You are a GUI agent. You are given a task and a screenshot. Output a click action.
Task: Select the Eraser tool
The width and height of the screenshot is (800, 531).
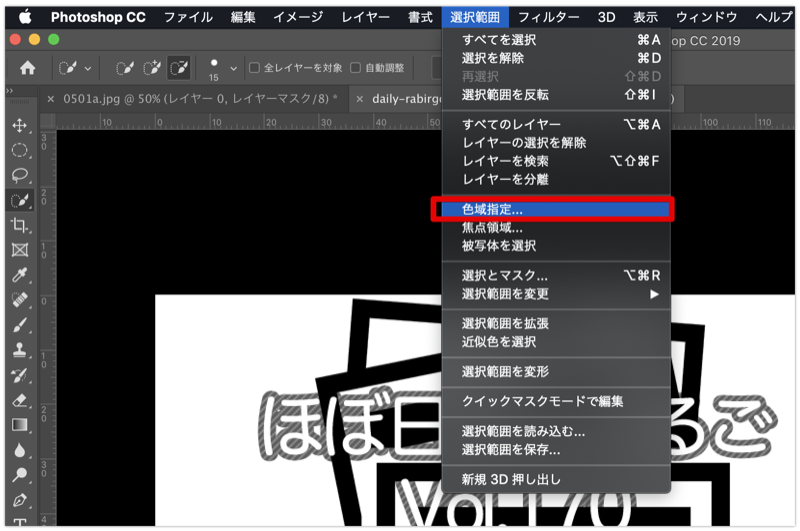(x=19, y=400)
